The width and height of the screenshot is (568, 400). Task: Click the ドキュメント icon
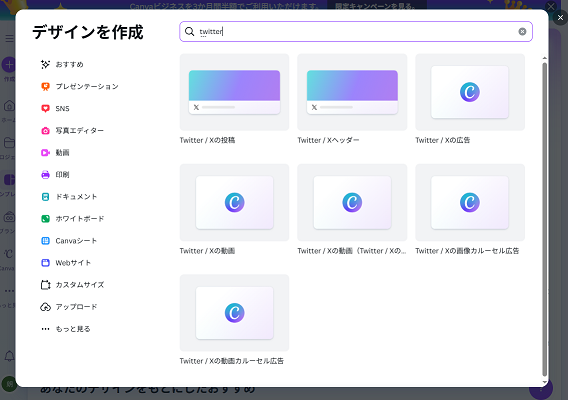45,197
